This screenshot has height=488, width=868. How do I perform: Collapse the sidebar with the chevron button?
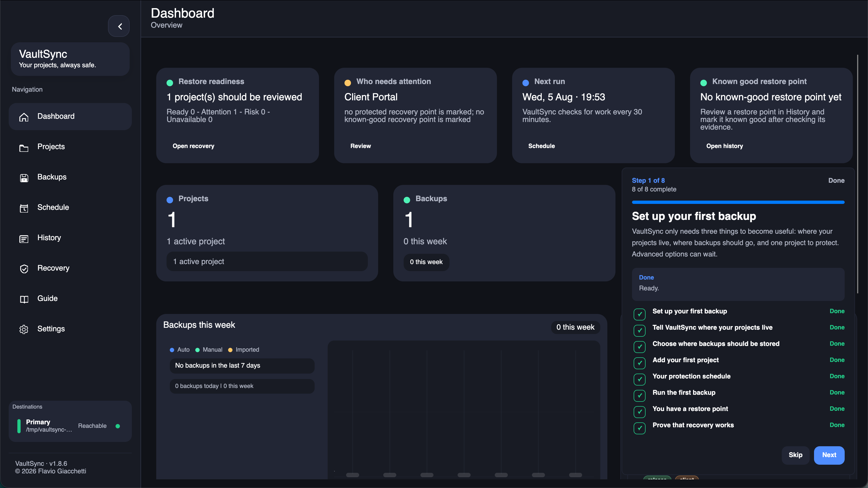click(119, 26)
